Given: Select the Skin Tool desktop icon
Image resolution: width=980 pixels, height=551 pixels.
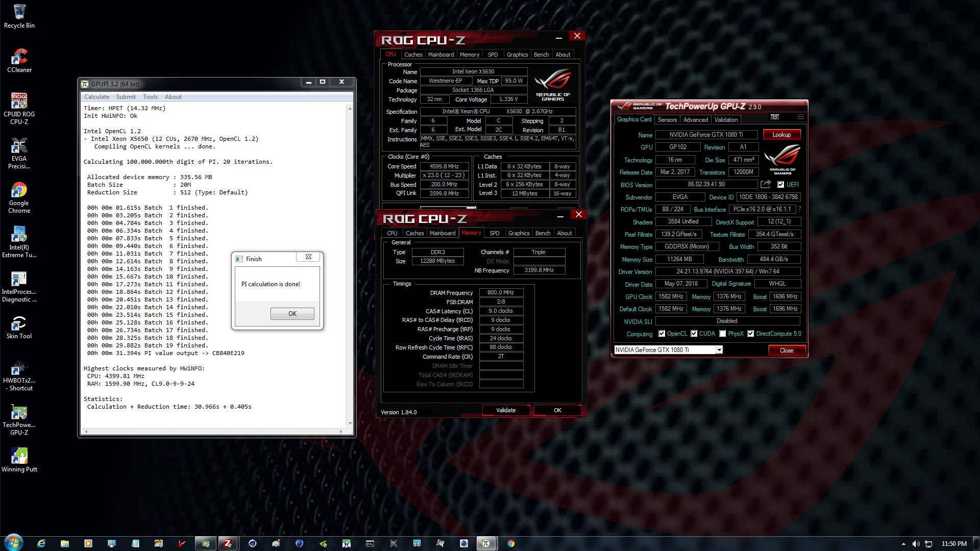Looking at the screenshot, I should (x=19, y=327).
